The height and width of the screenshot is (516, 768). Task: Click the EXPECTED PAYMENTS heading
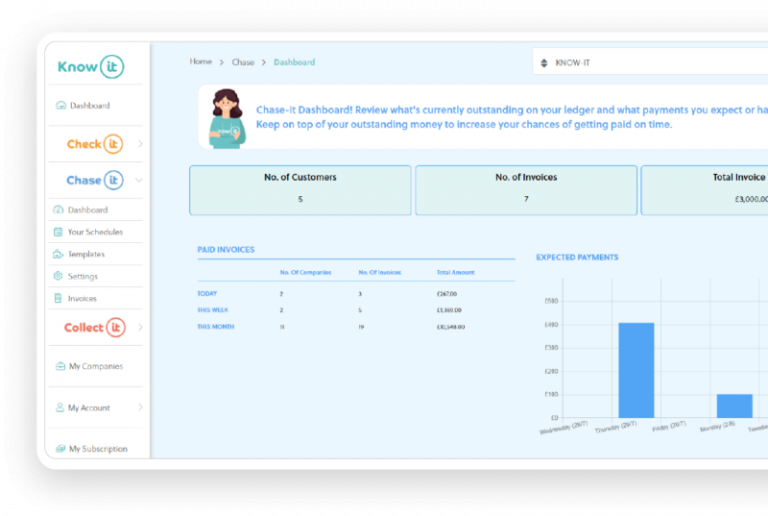pyautogui.click(x=577, y=257)
